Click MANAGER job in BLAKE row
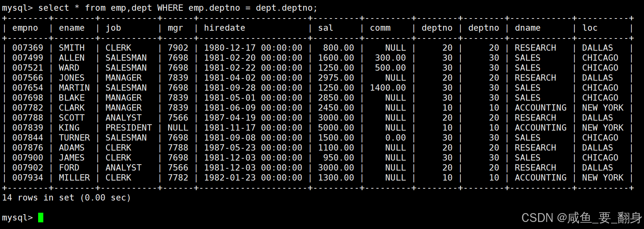Image resolution: width=644 pixels, height=229 pixels. [124, 98]
